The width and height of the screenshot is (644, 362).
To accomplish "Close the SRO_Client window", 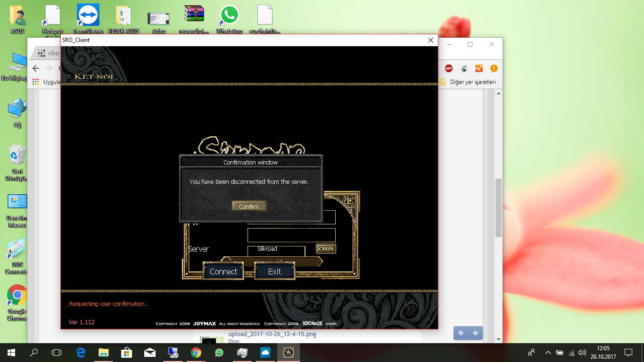I will (x=430, y=40).
